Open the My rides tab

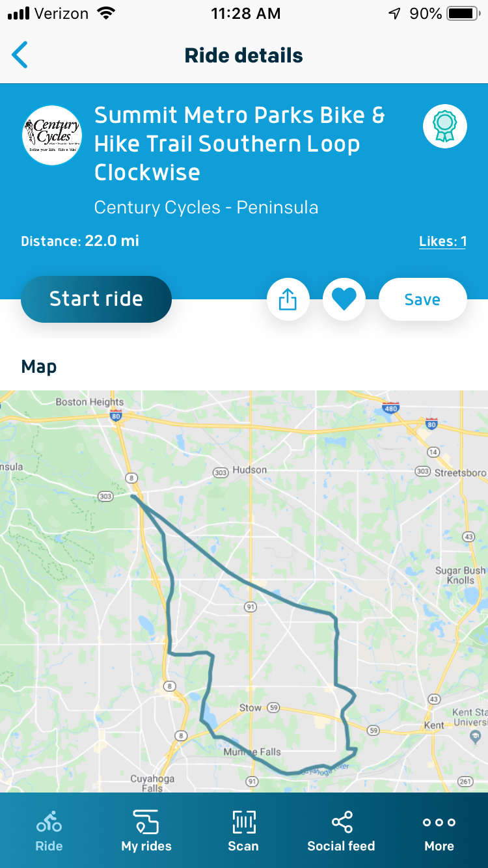146,831
